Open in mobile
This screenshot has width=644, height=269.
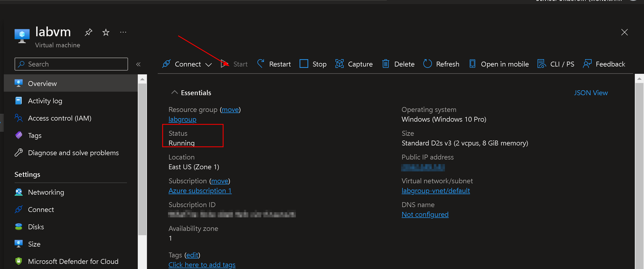coord(499,64)
